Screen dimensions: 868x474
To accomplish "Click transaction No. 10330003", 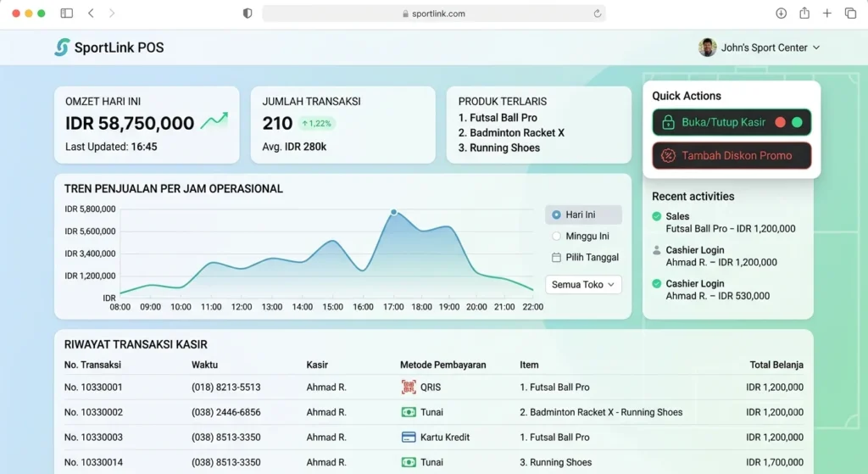I will [x=93, y=437].
